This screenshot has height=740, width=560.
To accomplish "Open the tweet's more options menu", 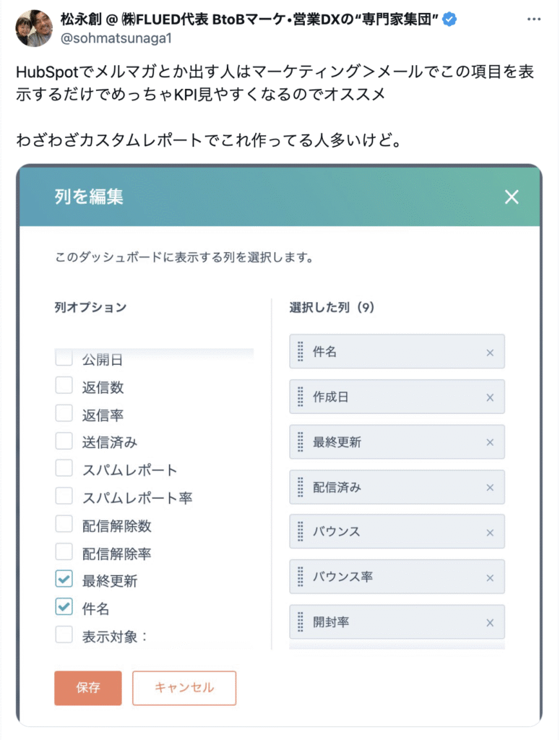I will (x=533, y=20).
